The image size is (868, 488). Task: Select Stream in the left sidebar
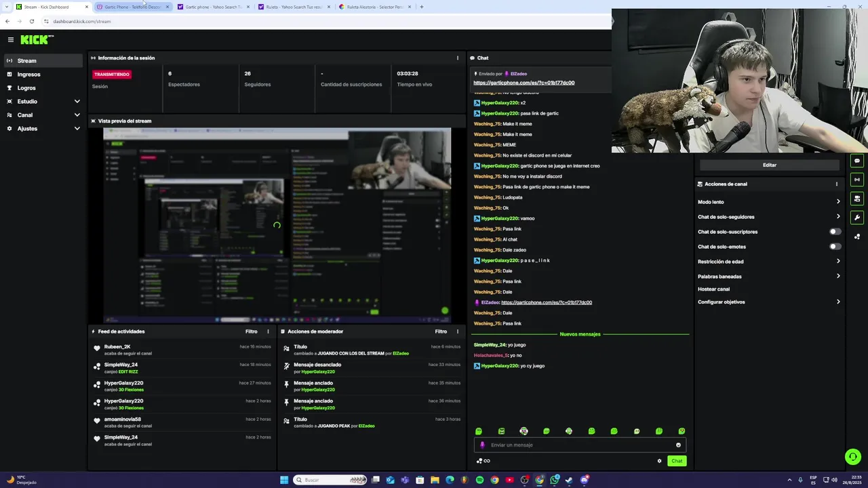tap(43, 61)
